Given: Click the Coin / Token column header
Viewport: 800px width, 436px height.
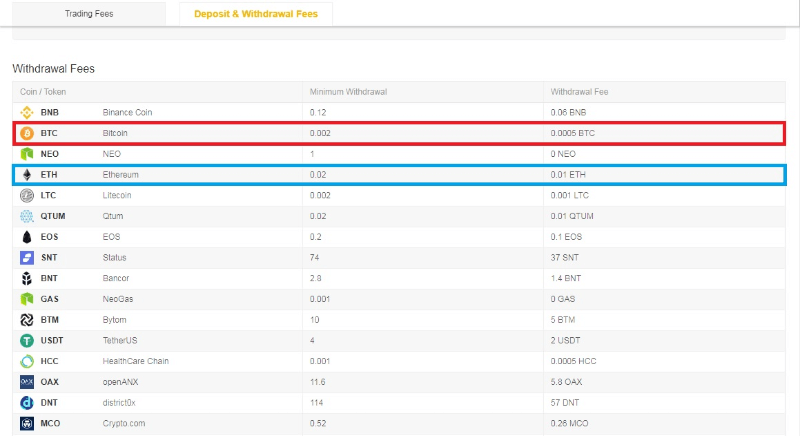Looking at the screenshot, I should tap(43, 92).
